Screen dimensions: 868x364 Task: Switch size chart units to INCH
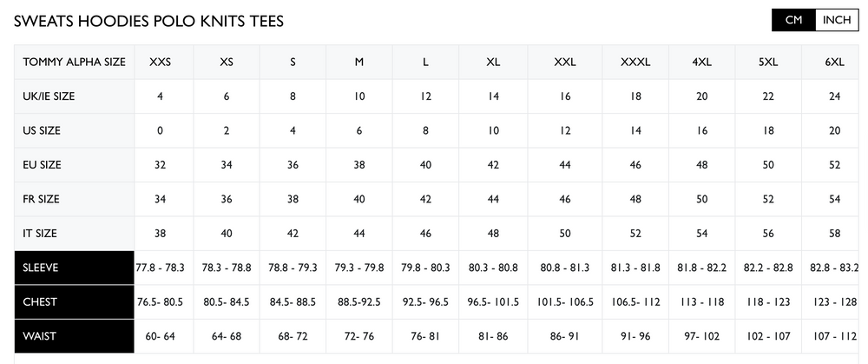point(836,20)
